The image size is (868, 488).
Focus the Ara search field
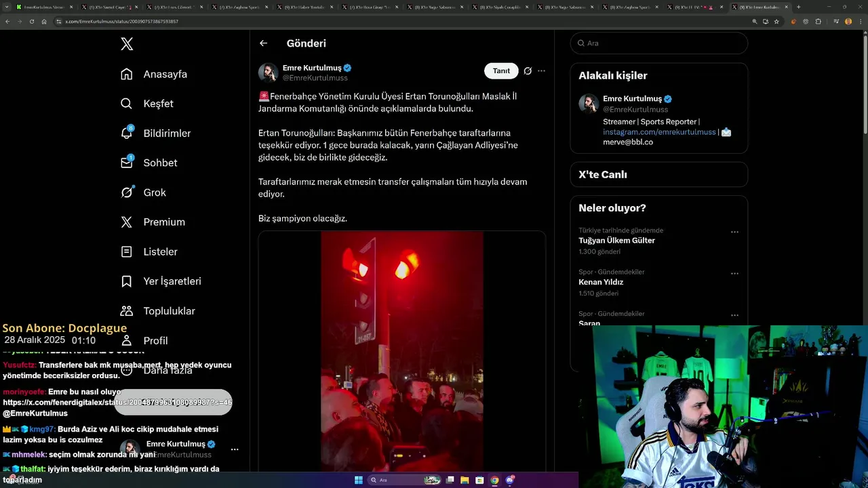(659, 43)
